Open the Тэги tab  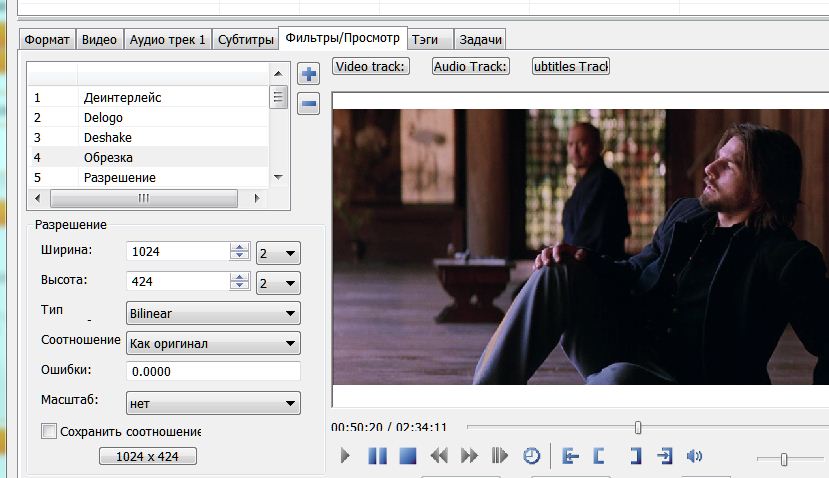pos(430,40)
